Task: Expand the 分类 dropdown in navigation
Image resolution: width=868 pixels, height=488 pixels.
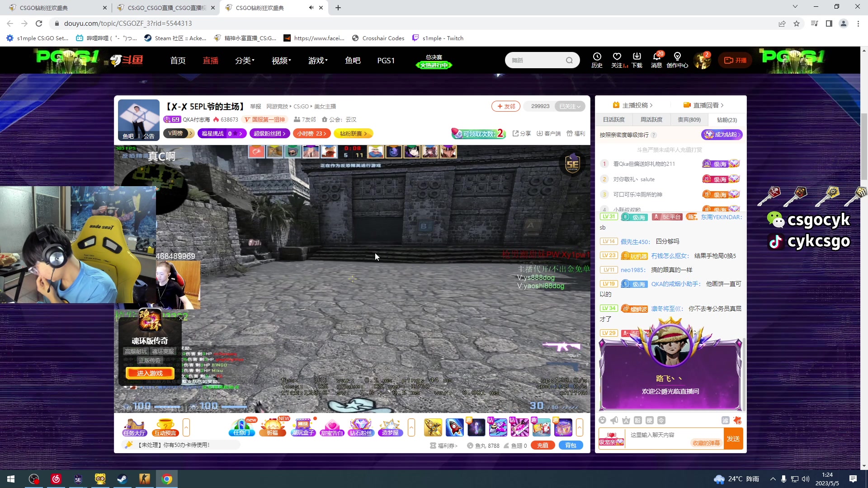Action: click(245, 60)
